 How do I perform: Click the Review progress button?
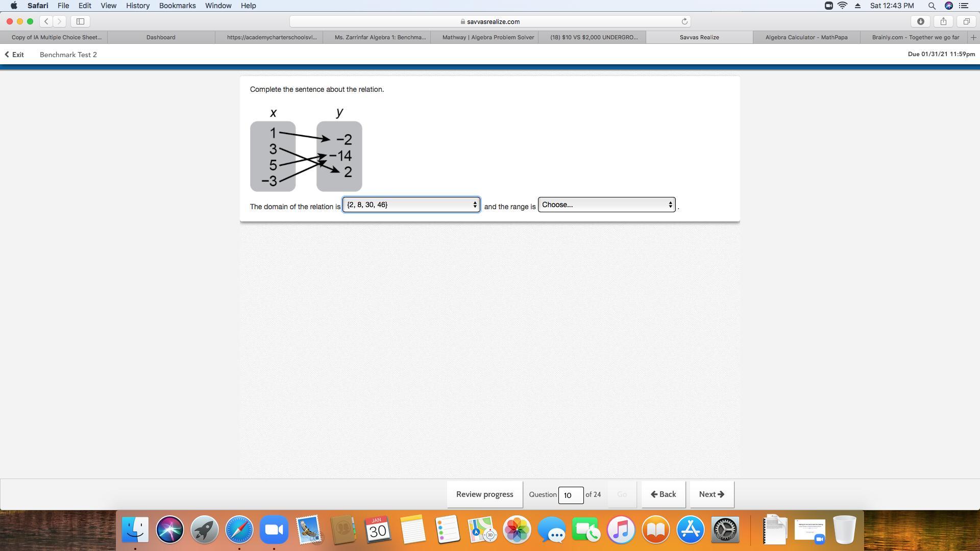(484, 494)
